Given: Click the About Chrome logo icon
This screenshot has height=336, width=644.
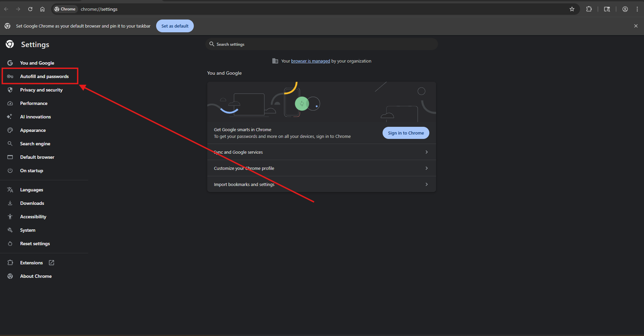Looking at the screenshot, I should point(10,276).
